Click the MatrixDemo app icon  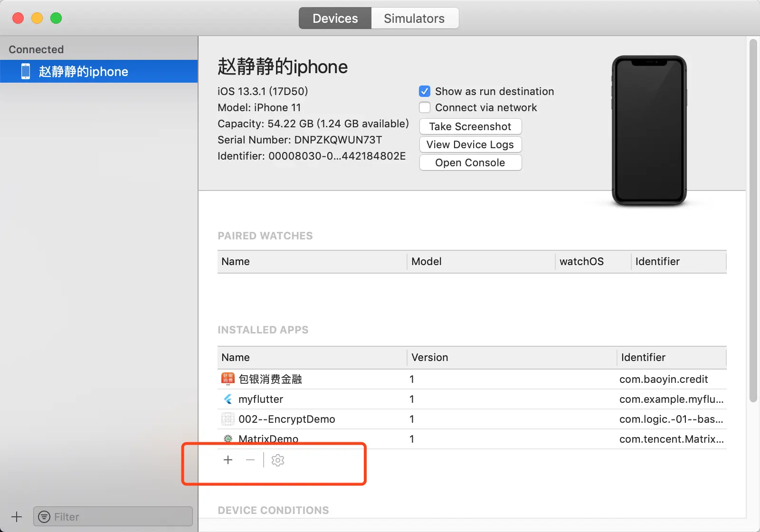(228, 439)
